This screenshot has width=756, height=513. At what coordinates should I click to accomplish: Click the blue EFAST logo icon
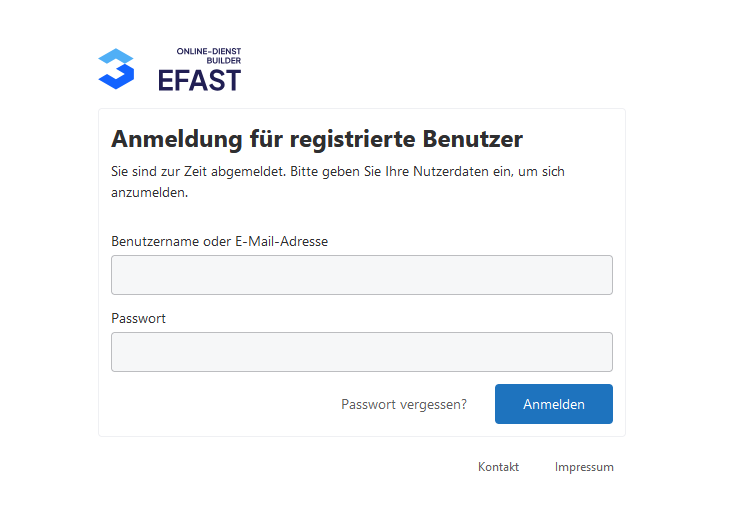click(x=116, y=68)
